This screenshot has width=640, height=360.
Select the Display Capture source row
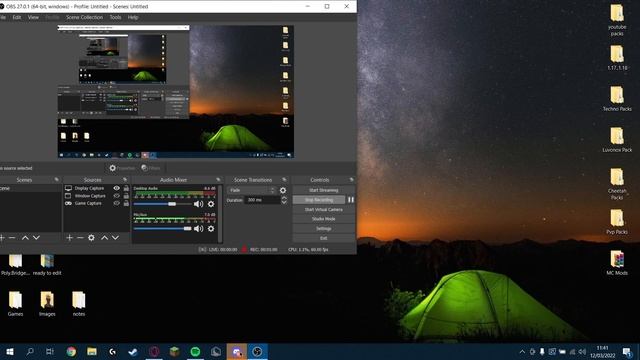(x=97, y=188)
